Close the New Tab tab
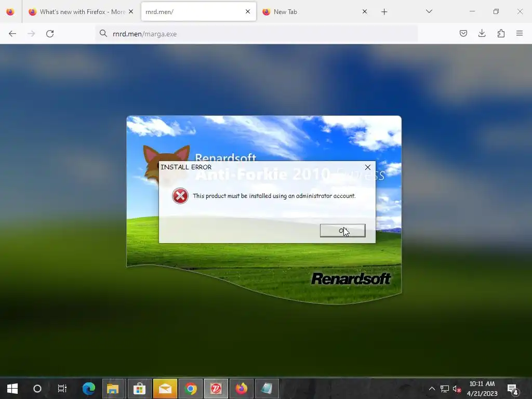The image size is (532, 399). point(365,11)
